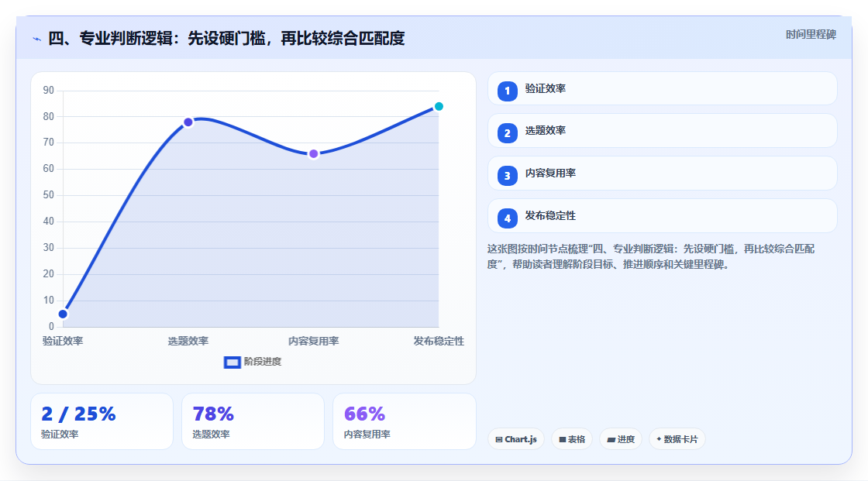The image size is (868, 481).
Task: Open the 验证效率 milestone row
Action: [x=662, y=88]
